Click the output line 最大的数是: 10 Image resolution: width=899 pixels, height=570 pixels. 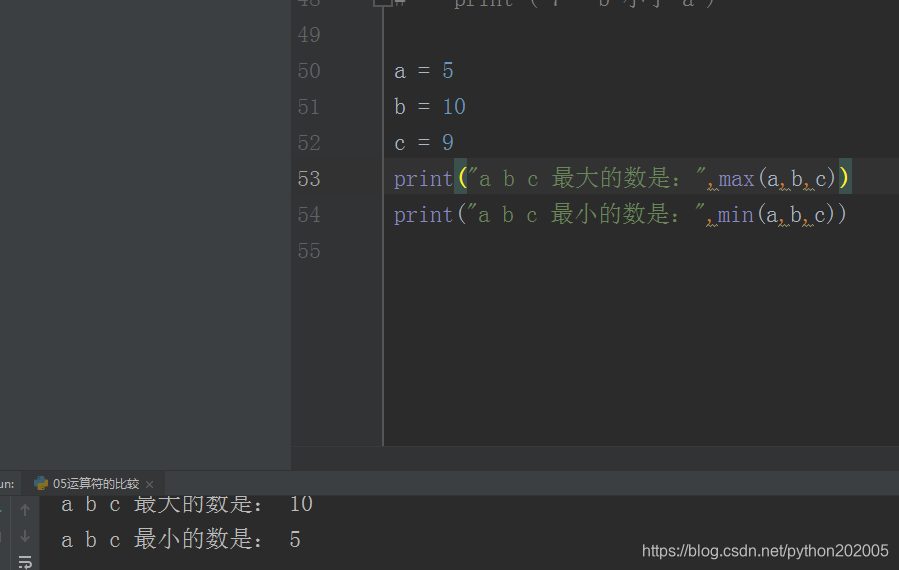coord(187,504)
